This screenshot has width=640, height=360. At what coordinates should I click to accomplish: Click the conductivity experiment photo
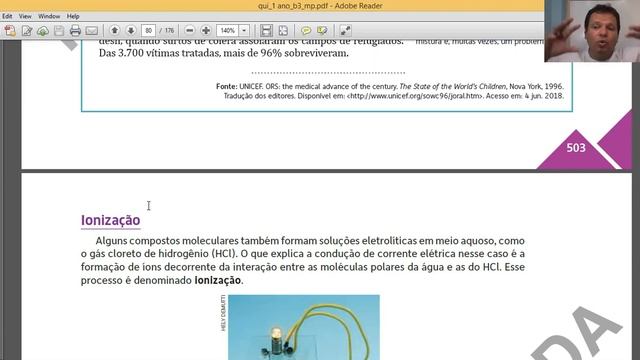304,327
